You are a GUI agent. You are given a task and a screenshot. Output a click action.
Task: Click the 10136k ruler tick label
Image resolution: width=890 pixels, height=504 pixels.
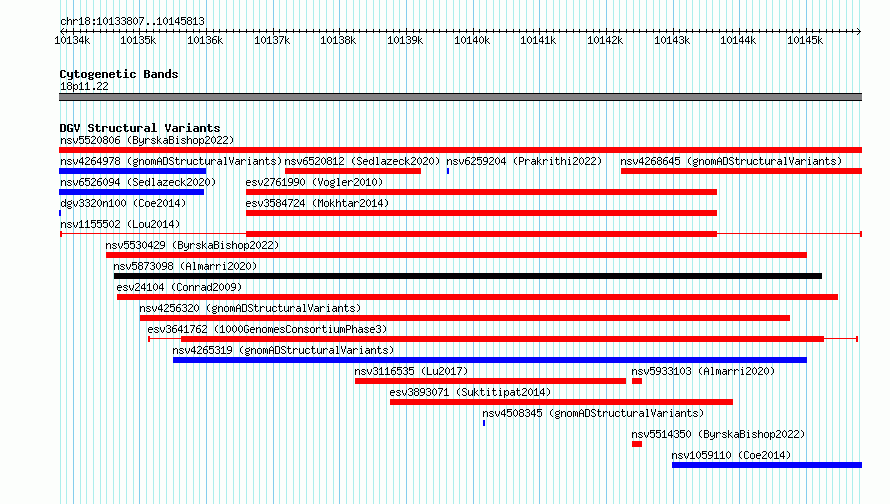(x=205, y=40)
